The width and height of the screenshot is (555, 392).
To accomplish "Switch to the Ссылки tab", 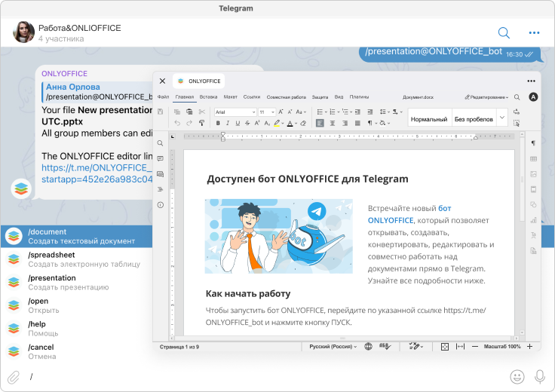I will (252, 97).
